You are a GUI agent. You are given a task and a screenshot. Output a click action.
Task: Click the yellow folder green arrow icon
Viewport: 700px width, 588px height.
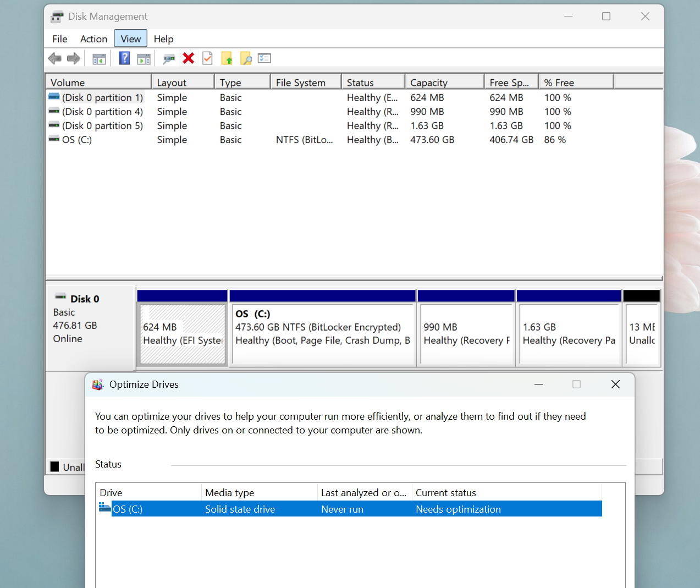pos(227,58)
